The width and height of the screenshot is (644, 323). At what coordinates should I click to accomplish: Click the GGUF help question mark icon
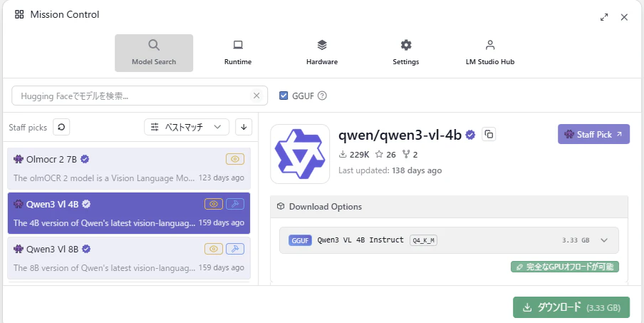[x=323, y=96]
